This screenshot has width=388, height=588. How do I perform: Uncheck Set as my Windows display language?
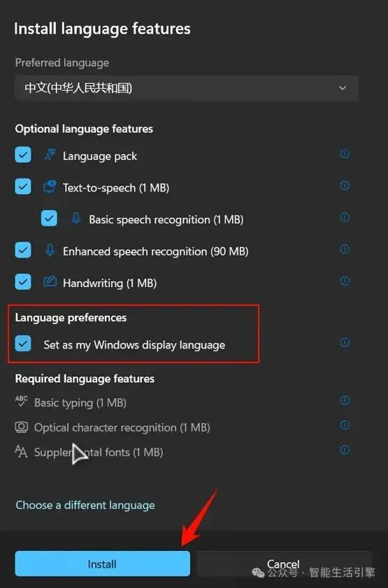pos(23,344)
